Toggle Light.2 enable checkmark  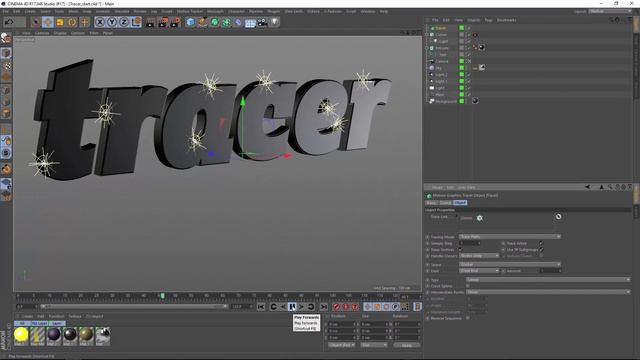point(469,75)
